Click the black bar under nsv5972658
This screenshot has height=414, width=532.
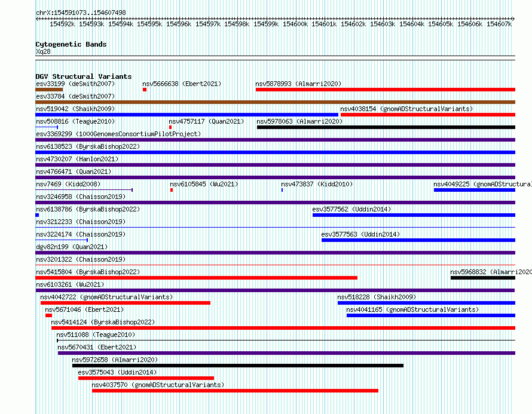tap(238, 366)
